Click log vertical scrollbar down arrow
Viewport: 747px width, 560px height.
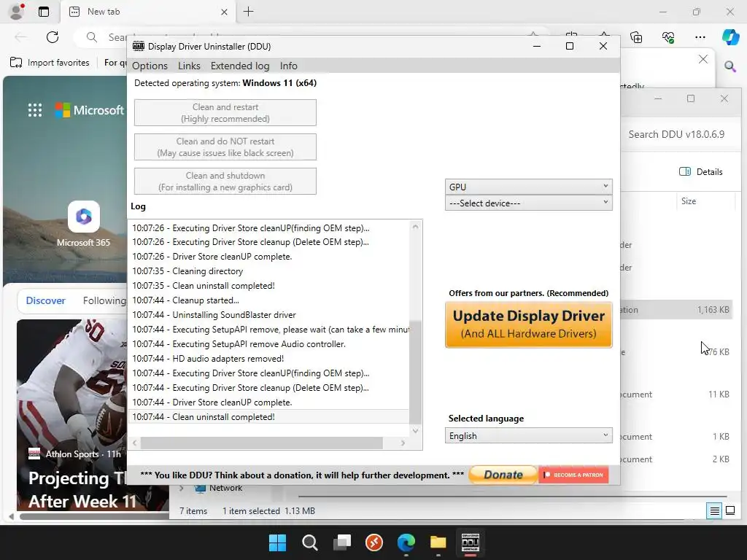click(415, 430)
